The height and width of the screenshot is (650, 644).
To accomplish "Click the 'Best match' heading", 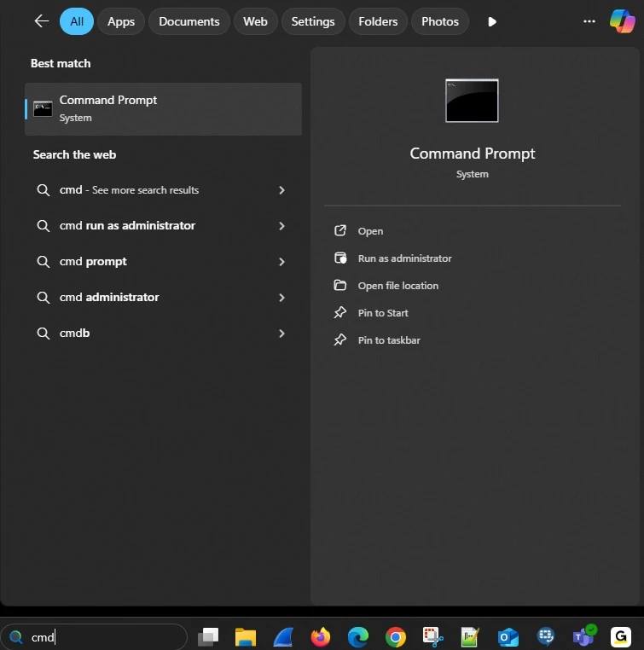I will click(61, 63).
